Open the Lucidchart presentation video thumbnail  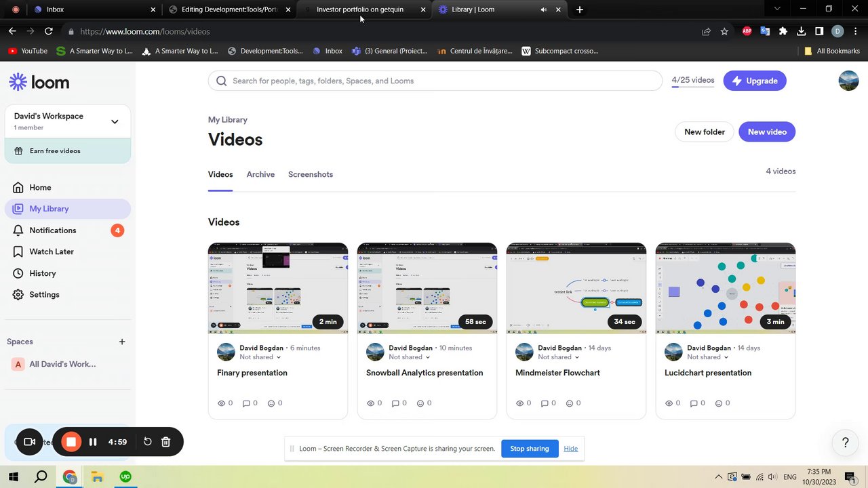726,289
